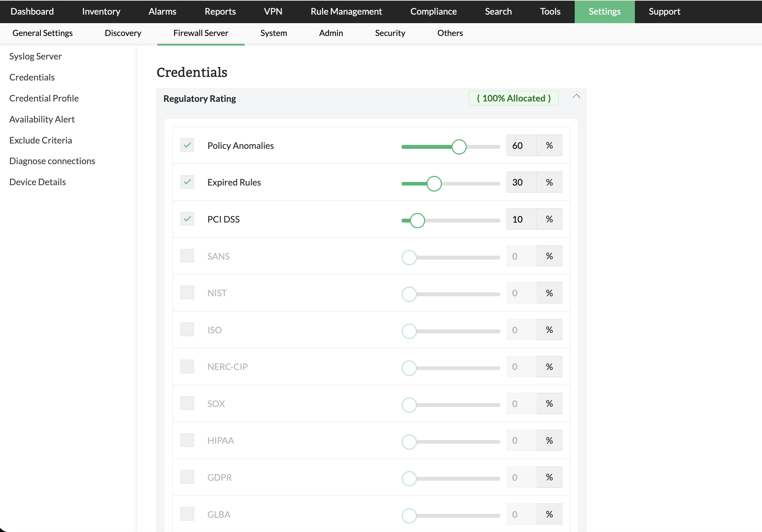The width and height of the screenshot is (762, 532).
Task: Click the Policy Anomalies slider handle
Action: click(459, 147)
